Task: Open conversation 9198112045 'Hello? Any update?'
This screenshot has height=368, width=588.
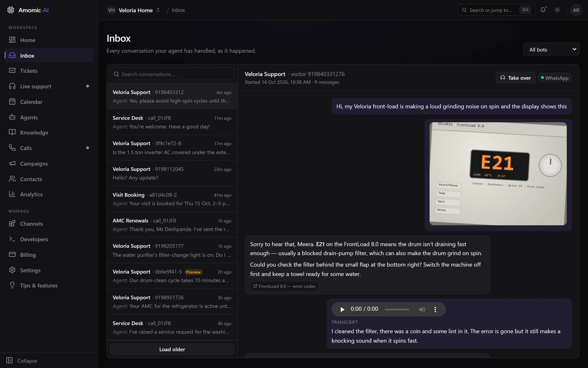Action: coord(172,173)
